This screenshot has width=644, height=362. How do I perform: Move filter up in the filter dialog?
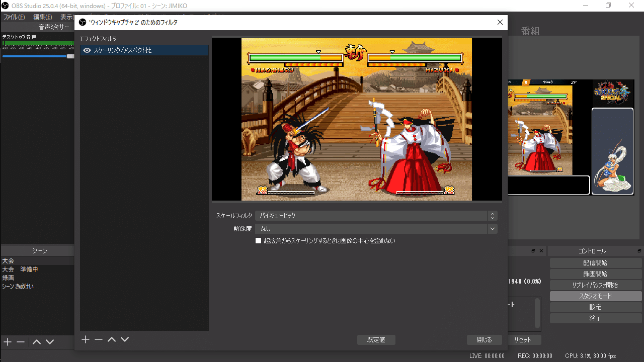[x=112, y=340]
